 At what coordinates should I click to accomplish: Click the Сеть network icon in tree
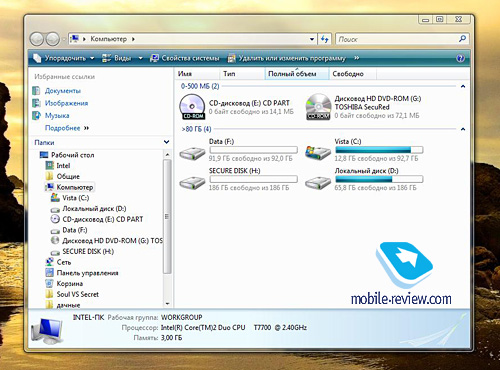tap(49, 262)
